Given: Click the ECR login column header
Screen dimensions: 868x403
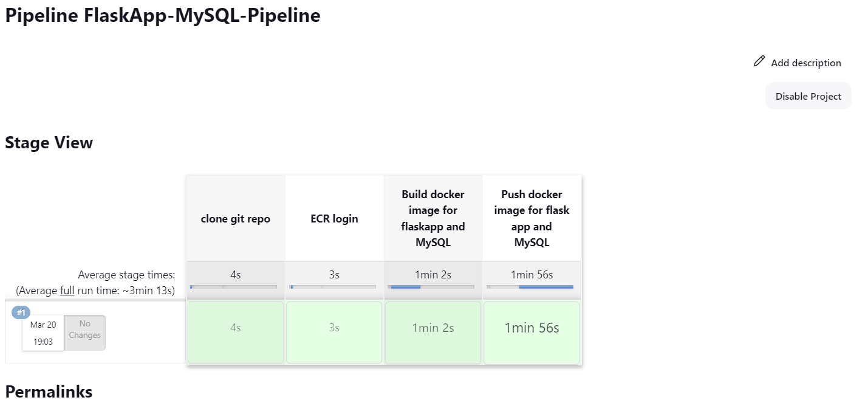Looking at the screenshot, I should point(334,218).
